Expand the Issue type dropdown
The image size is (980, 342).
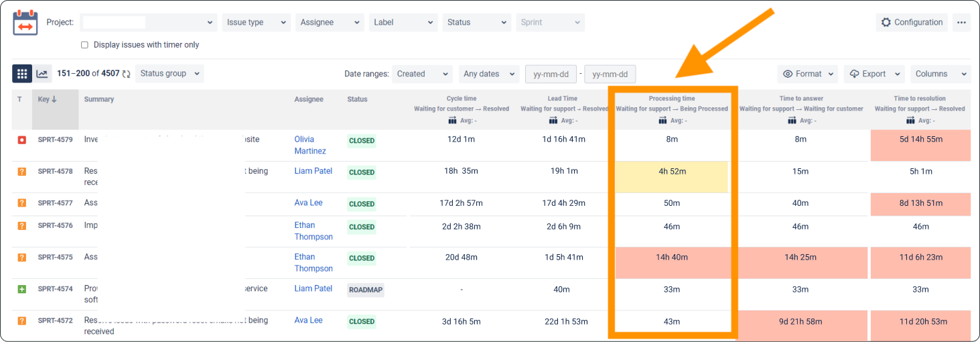(x=257, y=22)
